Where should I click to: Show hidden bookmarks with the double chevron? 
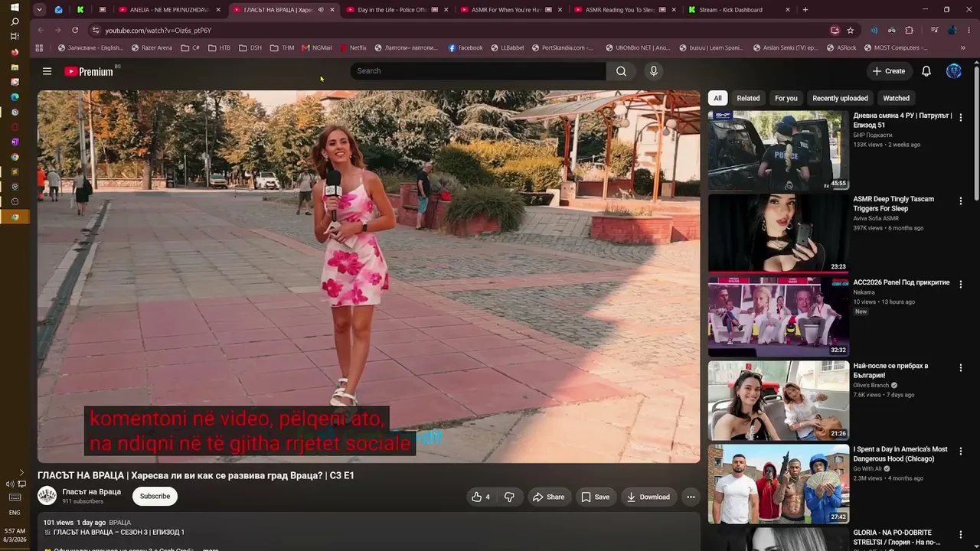(962, 47)
